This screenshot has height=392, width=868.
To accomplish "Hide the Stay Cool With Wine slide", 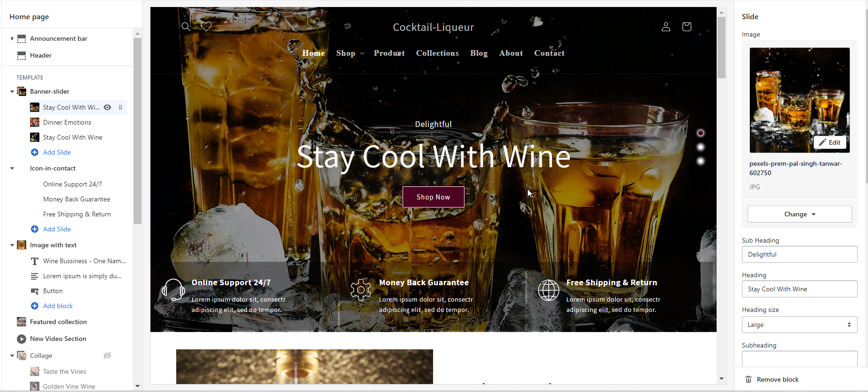I will pos(107,107).
